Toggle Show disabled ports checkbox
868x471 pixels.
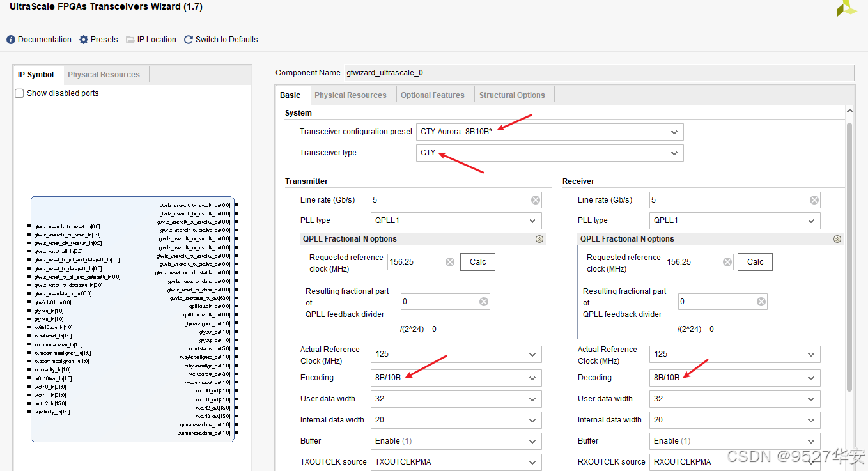pos(19,93)
